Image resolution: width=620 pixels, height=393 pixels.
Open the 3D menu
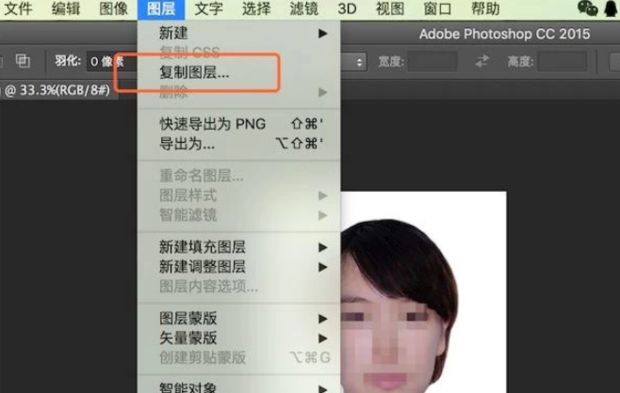click(x=347, y=9)
